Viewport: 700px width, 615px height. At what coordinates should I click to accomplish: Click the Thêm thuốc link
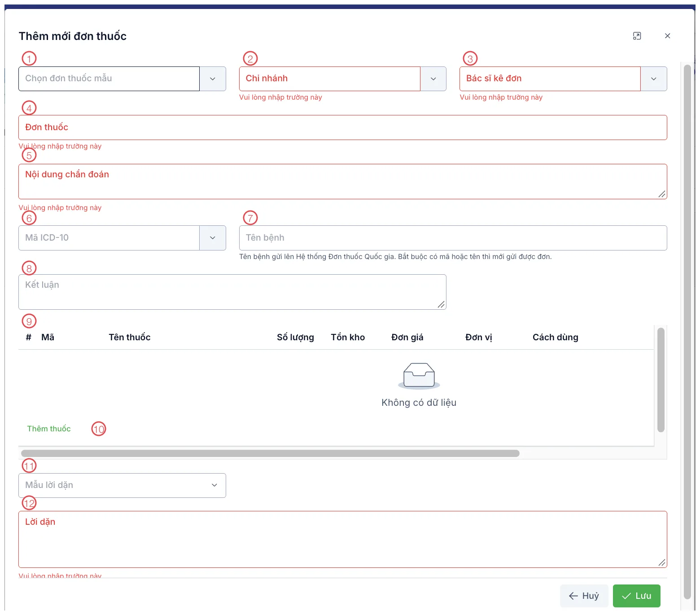click(49, 429)
